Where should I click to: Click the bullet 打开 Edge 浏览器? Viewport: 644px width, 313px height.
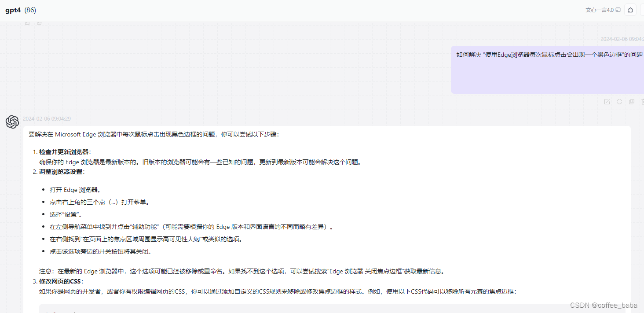pos(75,190)
